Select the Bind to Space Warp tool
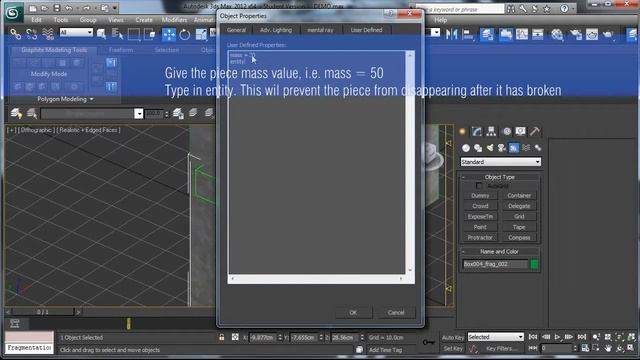 [48, 34]
